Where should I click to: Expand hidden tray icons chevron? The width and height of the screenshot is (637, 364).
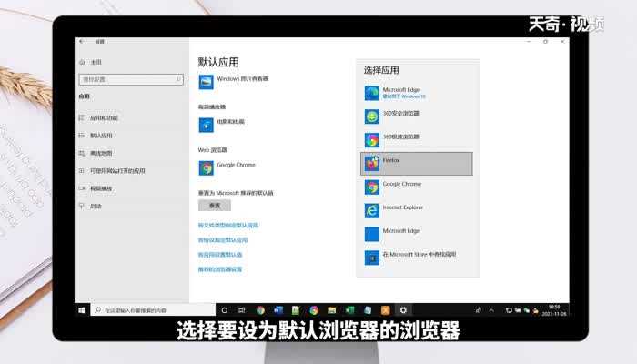click(x=491, y=310)
